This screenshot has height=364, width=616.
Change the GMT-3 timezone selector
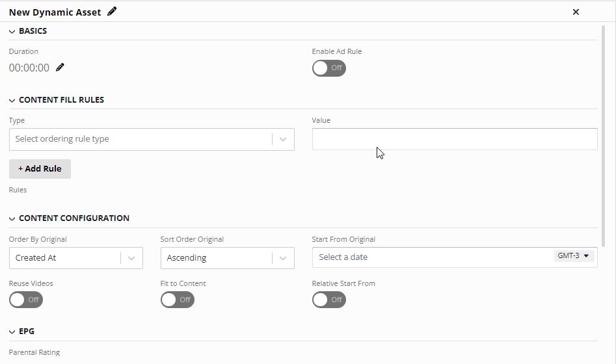tap(574, 255)
